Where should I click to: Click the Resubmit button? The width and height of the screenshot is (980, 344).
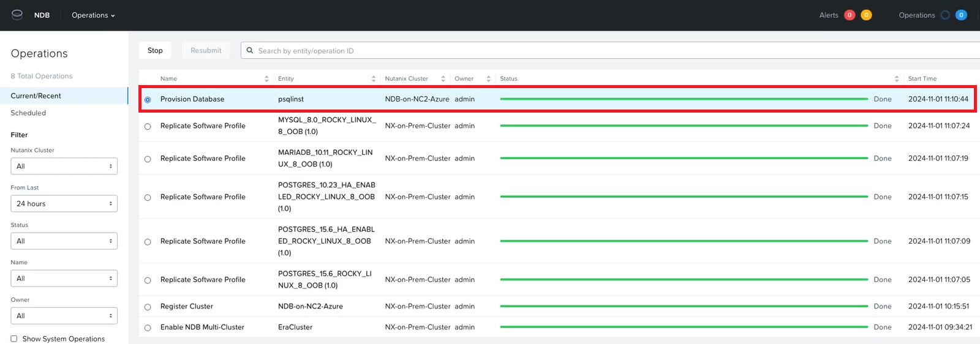[206, 50]
